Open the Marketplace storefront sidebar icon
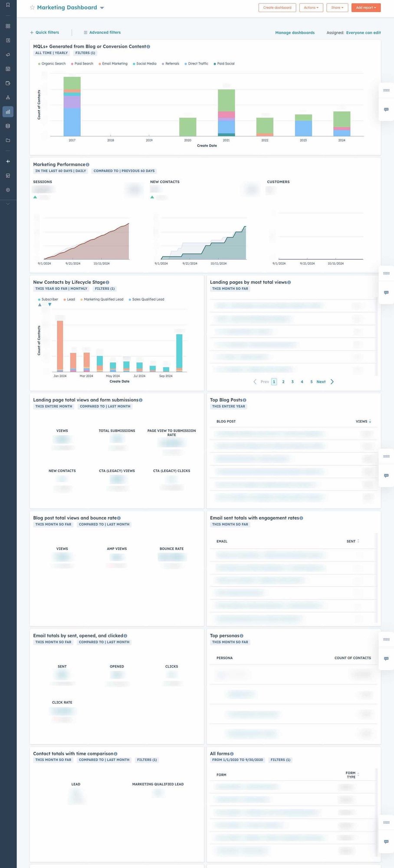 click(8, 176)
